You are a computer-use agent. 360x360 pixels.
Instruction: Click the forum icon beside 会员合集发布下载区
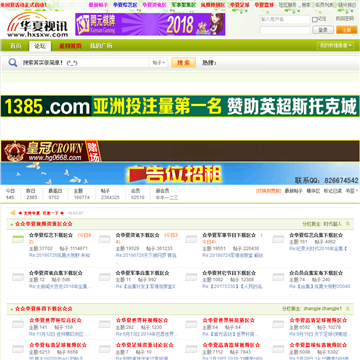pyautogui.click(x=278, y=277)
